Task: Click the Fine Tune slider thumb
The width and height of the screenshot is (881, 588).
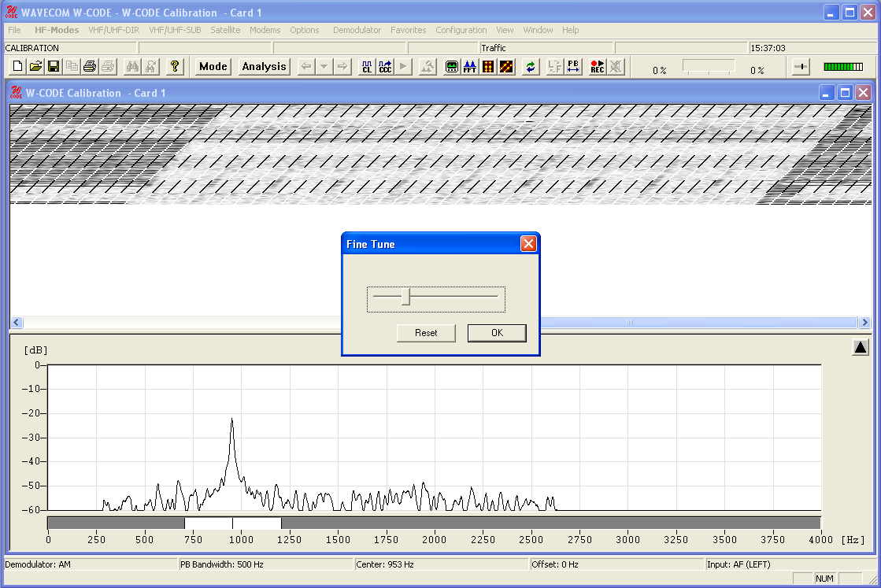Action: (x=405, y=297)
